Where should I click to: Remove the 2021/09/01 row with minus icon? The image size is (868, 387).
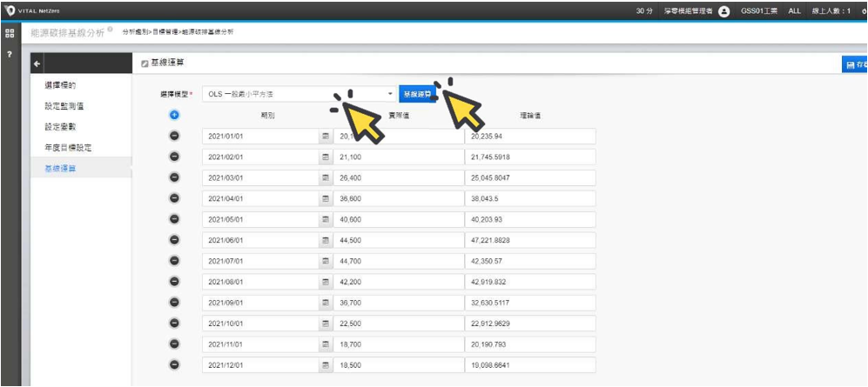click(x=173, y=303)
